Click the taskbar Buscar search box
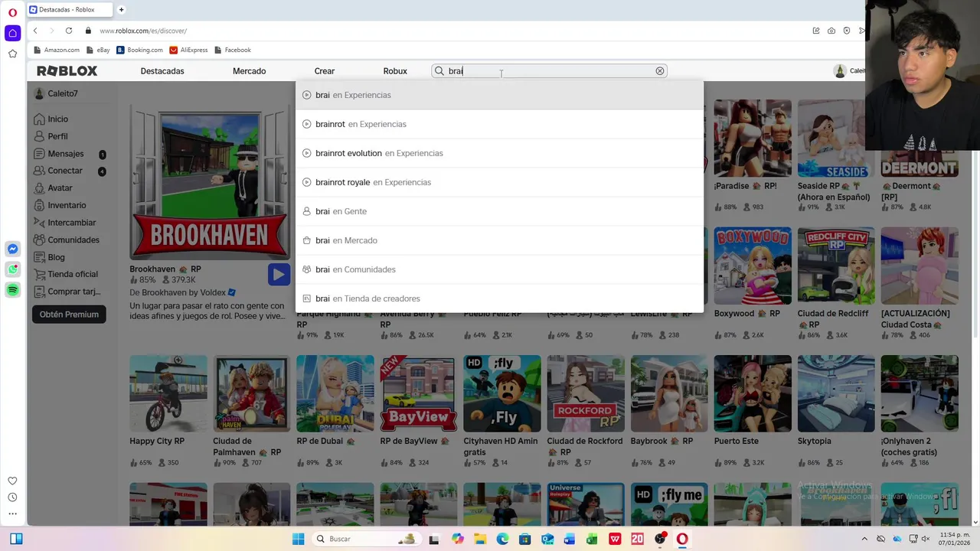Screen dimensions: 980x551 [366, 539]
